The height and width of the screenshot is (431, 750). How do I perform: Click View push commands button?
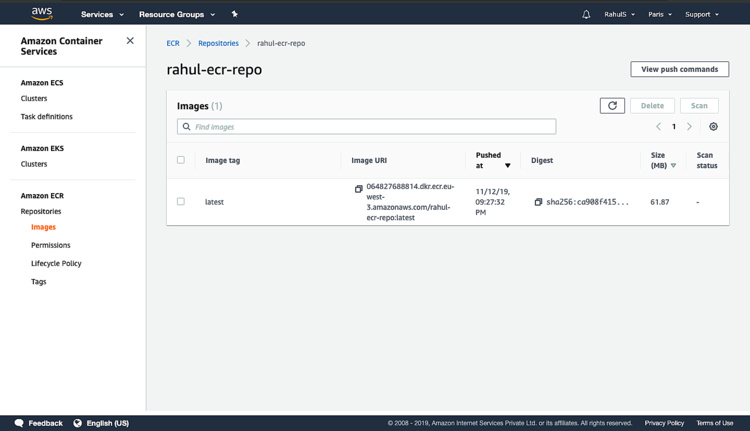(x=679, y=69)
